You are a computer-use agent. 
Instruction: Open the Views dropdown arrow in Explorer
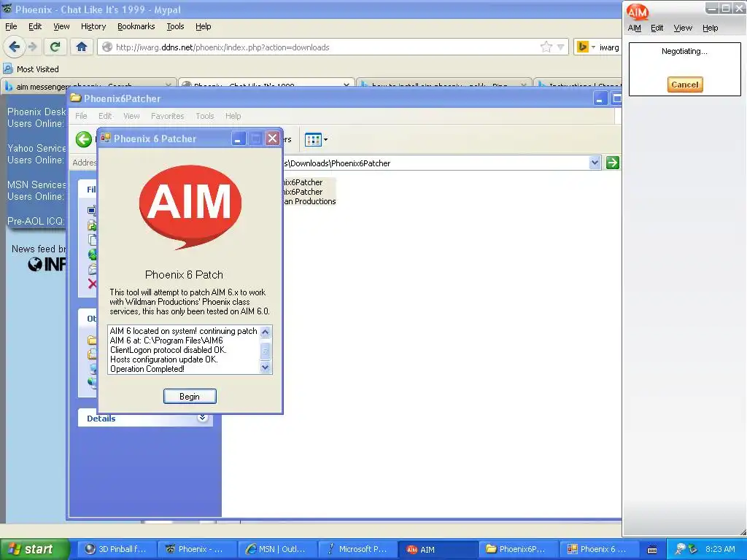[326, 139]
